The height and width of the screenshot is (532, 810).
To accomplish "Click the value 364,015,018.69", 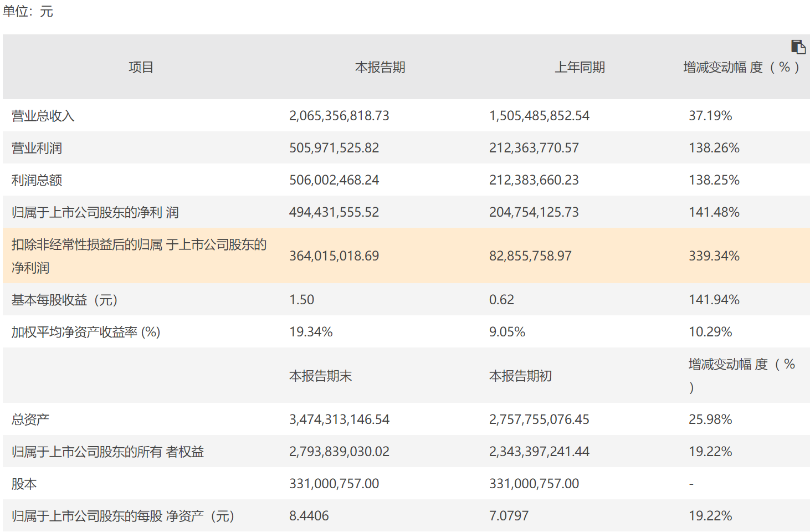I will 334,256.
